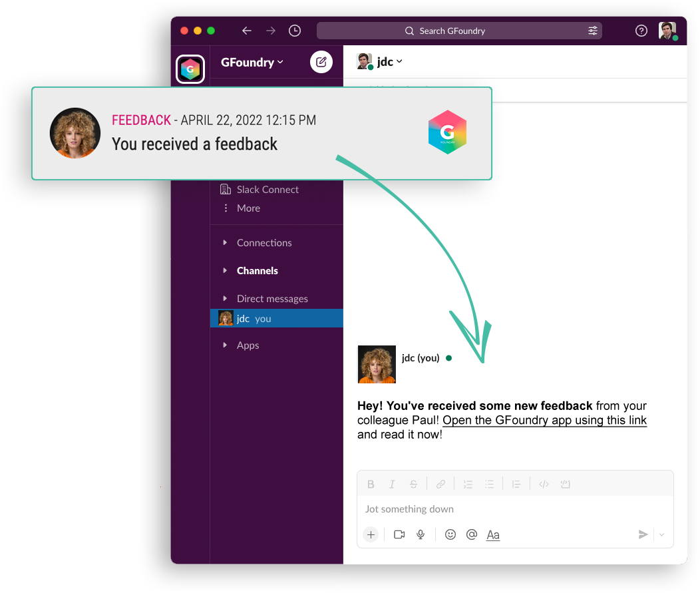Follow the Open the GFoundry app link
Viewport: 700px width, 593px height.
point(545,420)
